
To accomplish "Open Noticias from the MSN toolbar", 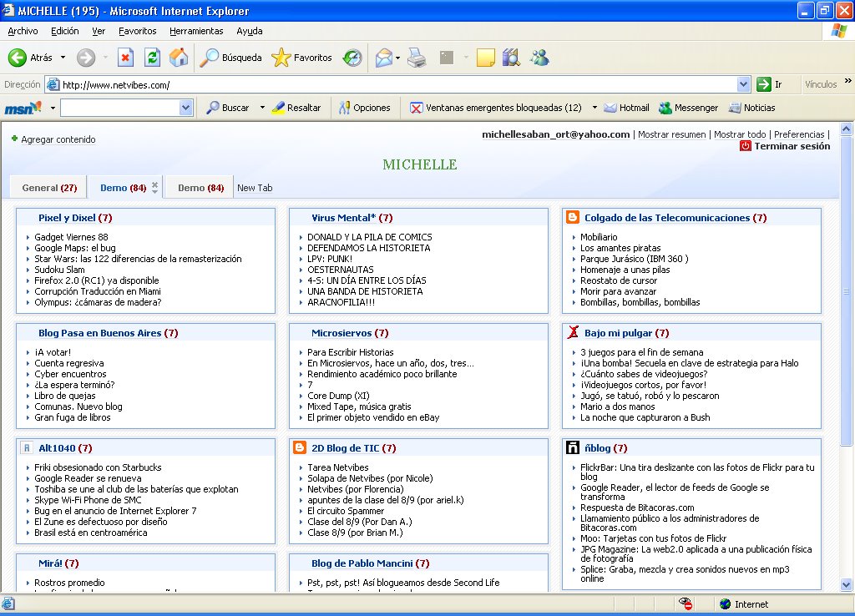I will pyautogui.click(x=752, y=108).
